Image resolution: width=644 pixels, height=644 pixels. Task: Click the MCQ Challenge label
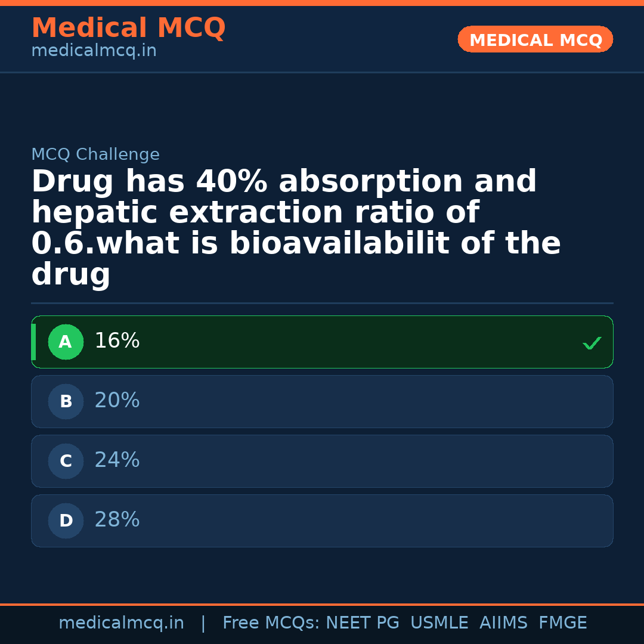tap(95, 155)
